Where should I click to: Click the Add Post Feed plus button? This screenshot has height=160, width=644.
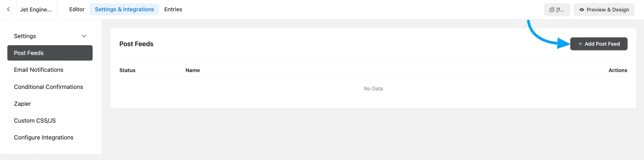click(598, 44)
